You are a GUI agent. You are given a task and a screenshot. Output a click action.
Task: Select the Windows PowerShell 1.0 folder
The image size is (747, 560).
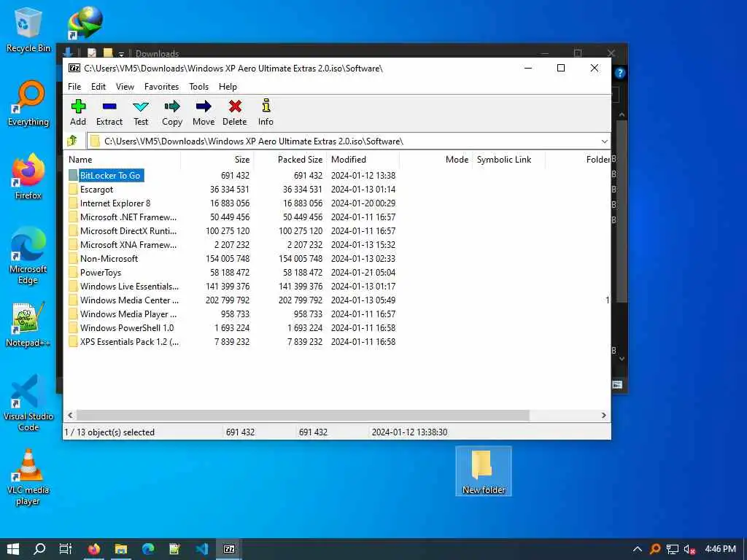(127, 327)
